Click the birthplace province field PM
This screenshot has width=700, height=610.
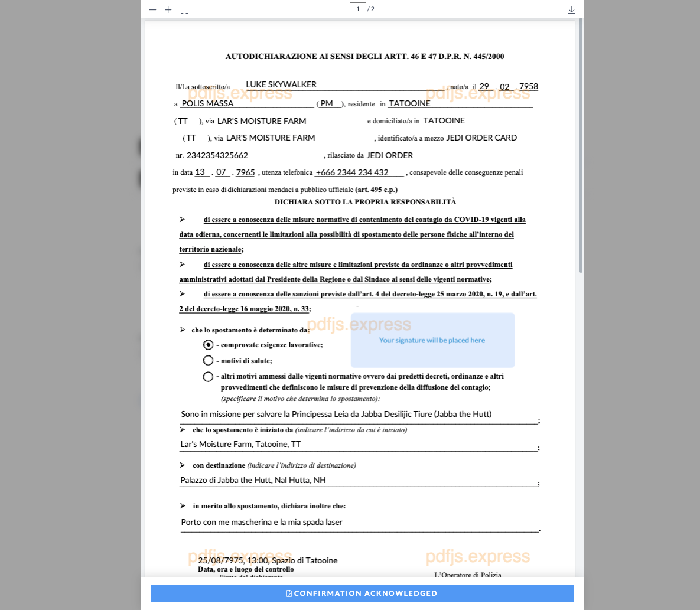pyautogui.click(x=327, y=103)
